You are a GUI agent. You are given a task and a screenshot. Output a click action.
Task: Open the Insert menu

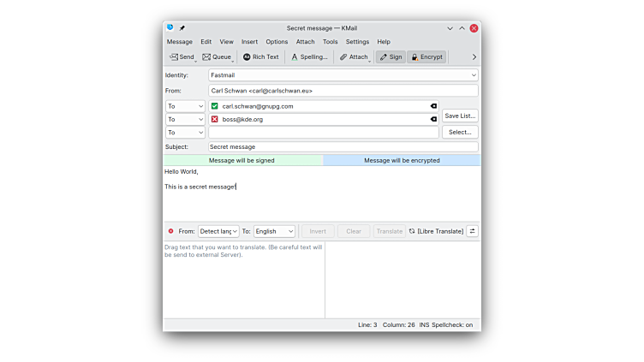pos(249,41)
